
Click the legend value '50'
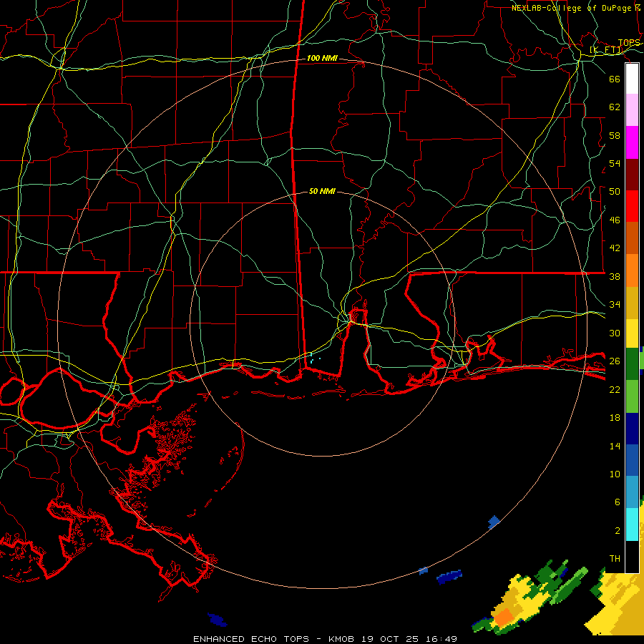(x=615, y=191)
